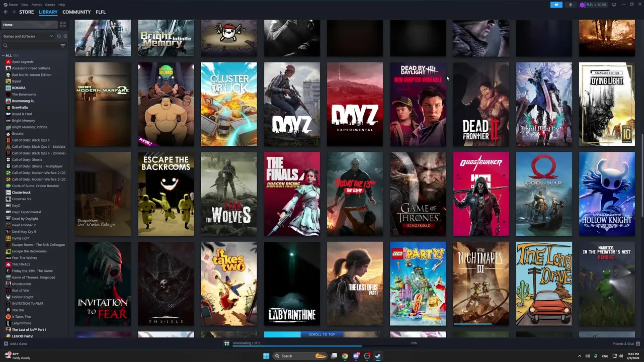Open the Friday the 13th cover
Screen dimensions: 644x362
pos(355,194)
